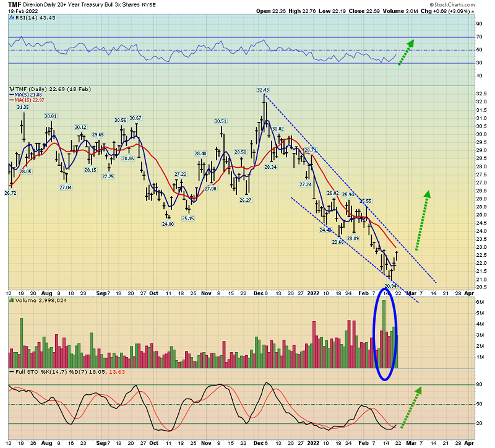Image resolution: width=495 pixels, height=448 pixels.
Task: Click the '30.81' price label
Action: click(51, 116)
